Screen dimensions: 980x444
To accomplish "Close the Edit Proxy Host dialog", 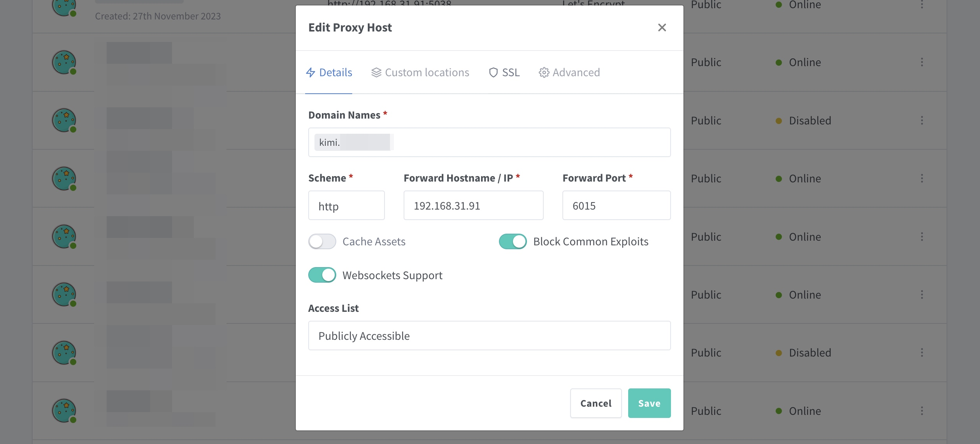I will (x=662, y=28).
